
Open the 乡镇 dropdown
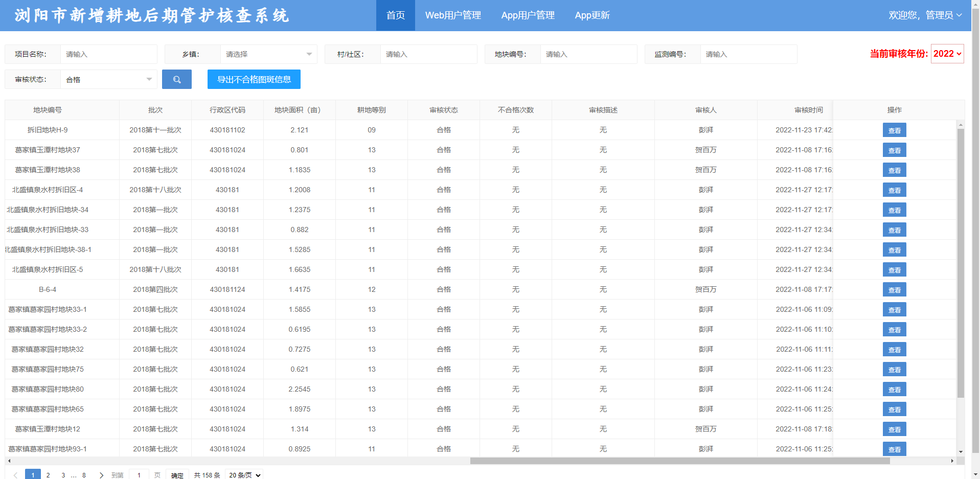(268, 54)
